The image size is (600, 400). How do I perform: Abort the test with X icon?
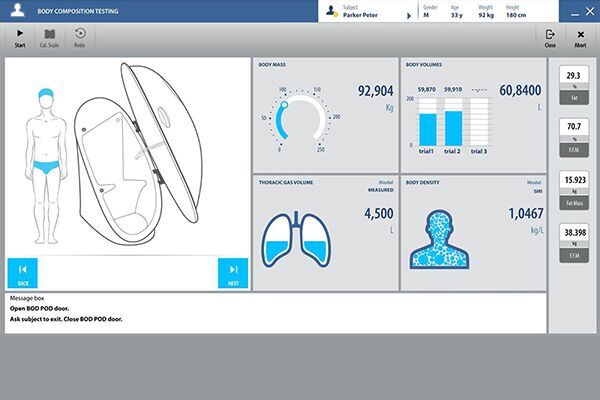pos(579,36)
